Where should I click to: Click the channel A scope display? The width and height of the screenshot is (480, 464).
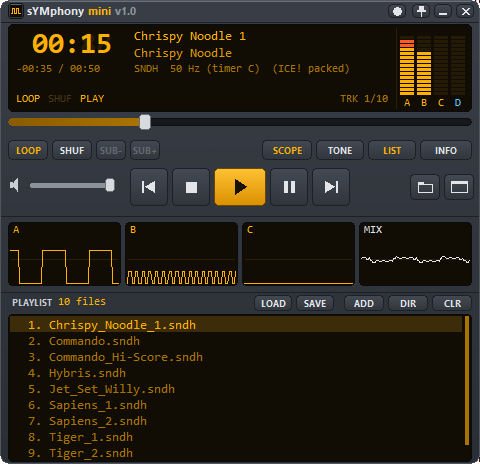click(64, 254)
